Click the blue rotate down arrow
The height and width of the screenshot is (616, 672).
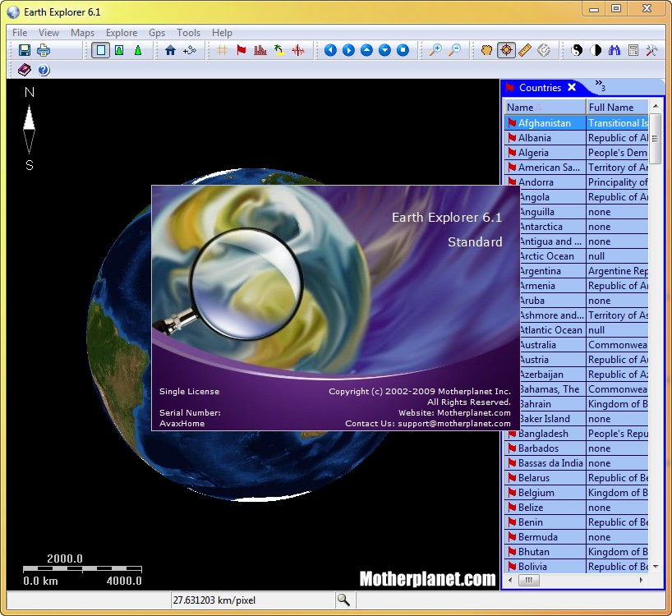(384, 50)
